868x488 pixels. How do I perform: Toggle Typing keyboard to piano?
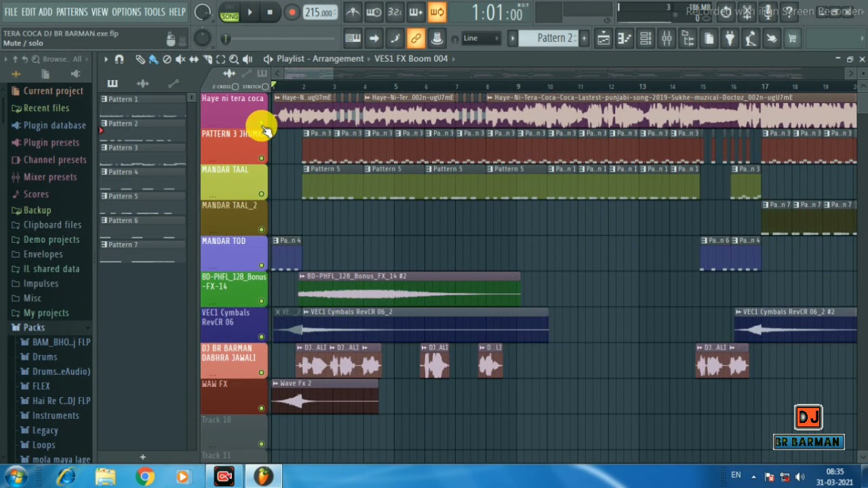point(353,39)
